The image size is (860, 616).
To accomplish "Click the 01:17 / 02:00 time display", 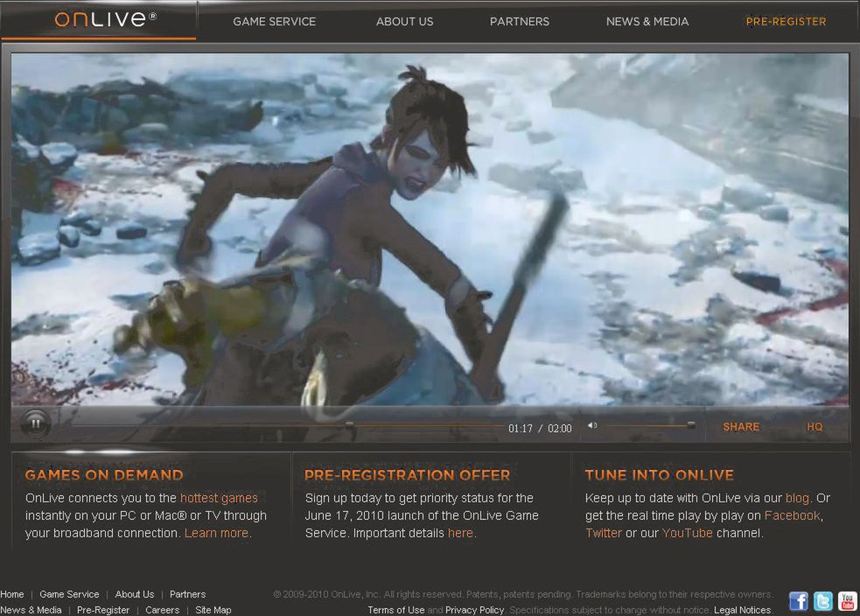I will pos(540,429).
